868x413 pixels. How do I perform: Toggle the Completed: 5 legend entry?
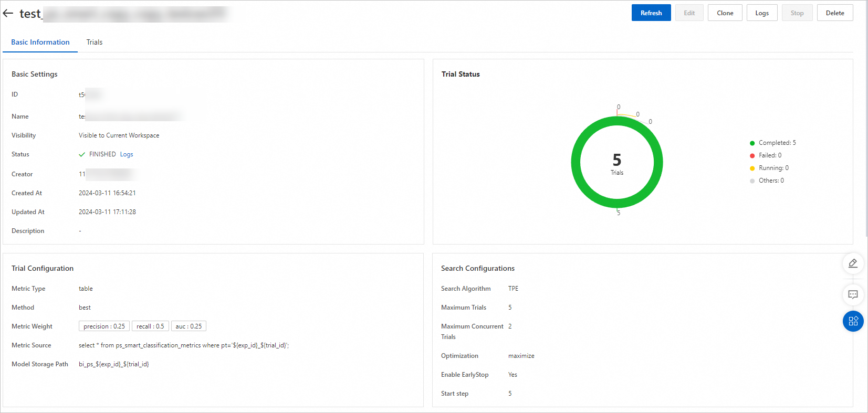[773, 143]
